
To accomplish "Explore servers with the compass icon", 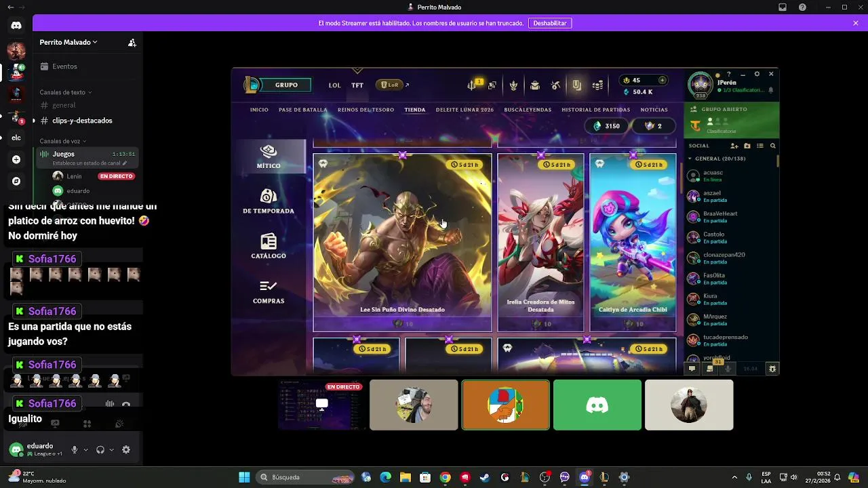I will (x=16, y=181).
